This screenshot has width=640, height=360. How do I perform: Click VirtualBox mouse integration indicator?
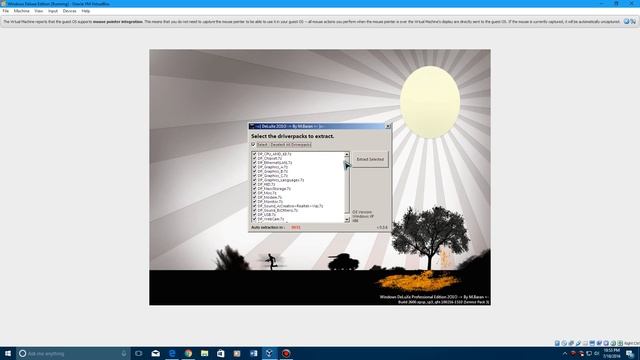(x=613, y=343)
